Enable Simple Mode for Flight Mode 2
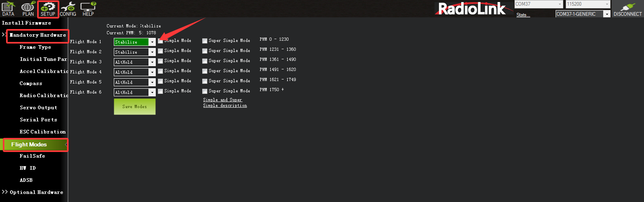Image resolution: width=644 pixels, height=202 pixels. tap(161, 51)
